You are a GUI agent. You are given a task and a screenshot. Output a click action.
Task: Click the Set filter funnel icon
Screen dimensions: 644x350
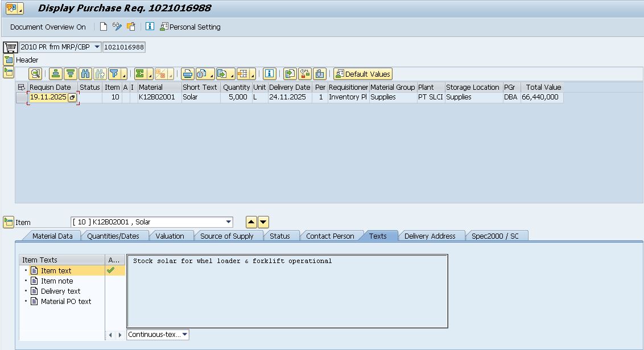coord(114,74)
